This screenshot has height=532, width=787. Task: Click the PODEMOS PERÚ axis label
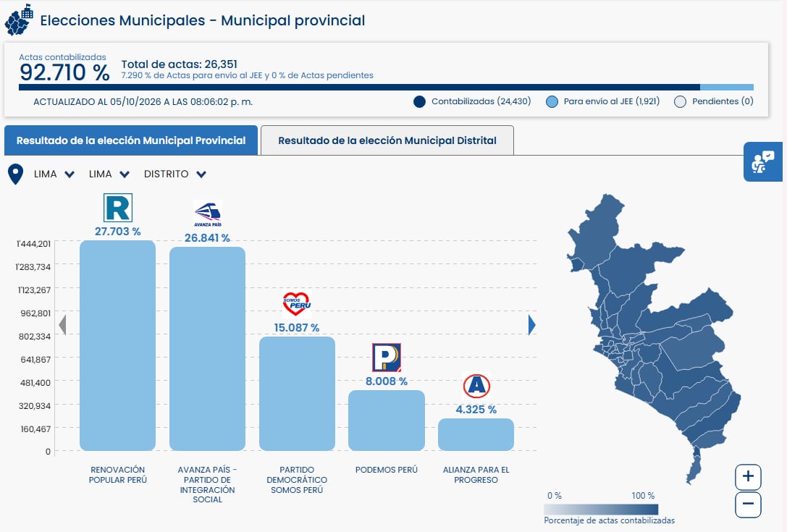click(x=387, y=470)
